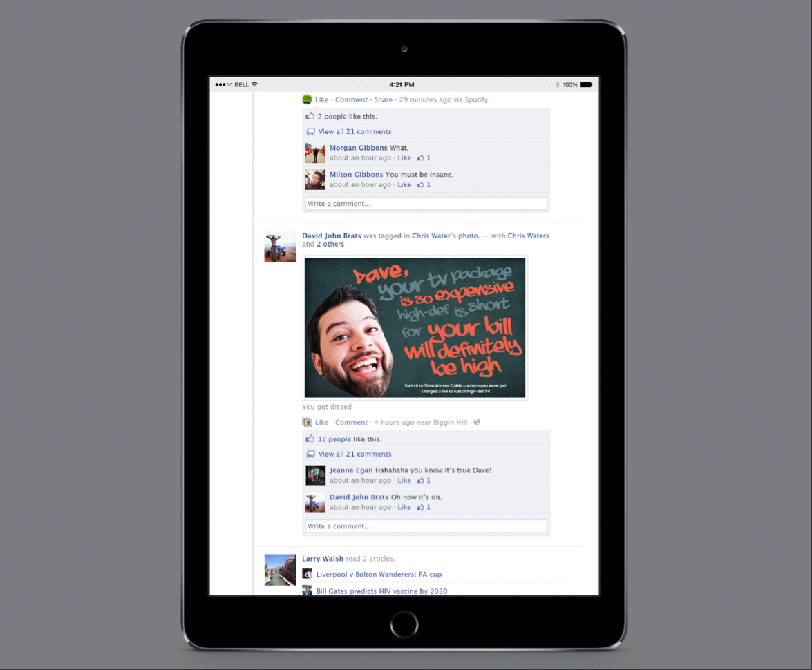Open David John Brats post author link
The width and height of the screenshot is (812, 670).
pos(332,236)
